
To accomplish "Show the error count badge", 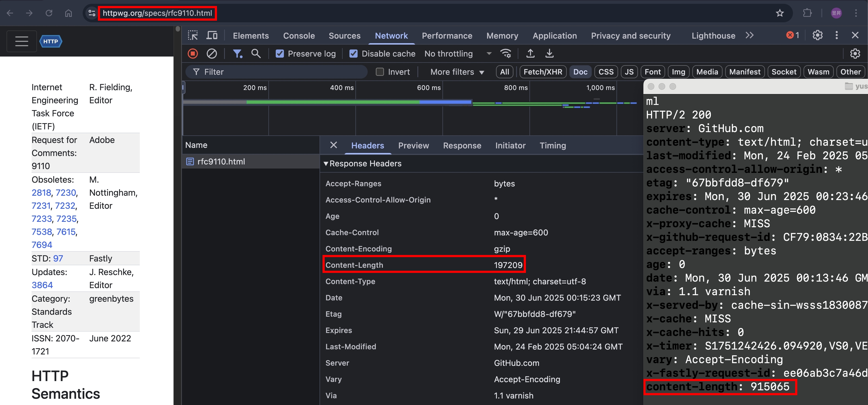I will pyautogui.click(x=792, y=35).
